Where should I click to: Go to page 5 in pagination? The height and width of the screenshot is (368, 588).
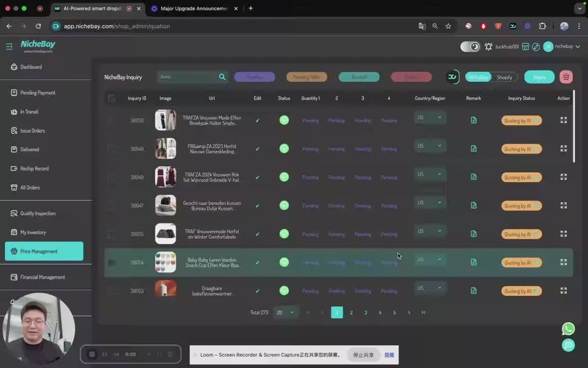(x=395, y=312)
